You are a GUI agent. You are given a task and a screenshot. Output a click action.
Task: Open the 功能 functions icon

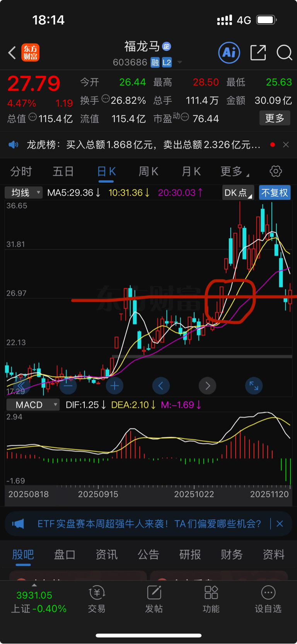pos(211,599)
